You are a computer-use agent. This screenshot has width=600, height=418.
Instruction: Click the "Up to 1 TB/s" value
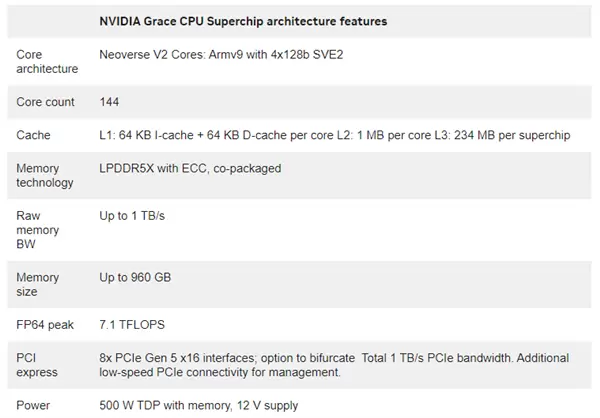point(135,215)
